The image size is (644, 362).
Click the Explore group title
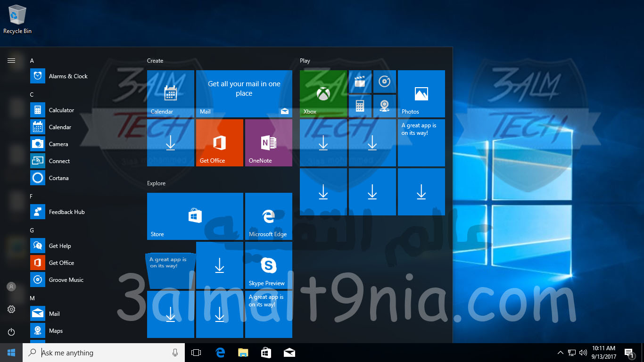pyautogui.click(x=156, y=183)
